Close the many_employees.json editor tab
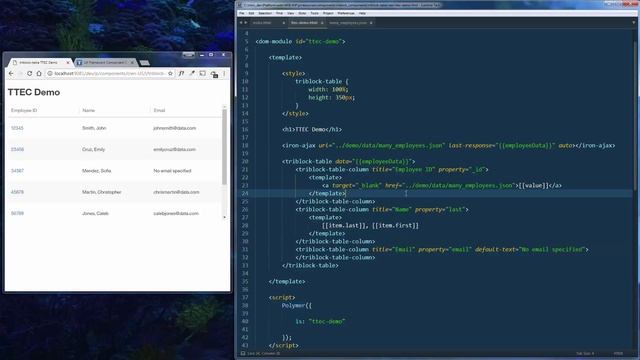Image resolution: width=640 pixels, height=360 pixels. coord(371,23)
